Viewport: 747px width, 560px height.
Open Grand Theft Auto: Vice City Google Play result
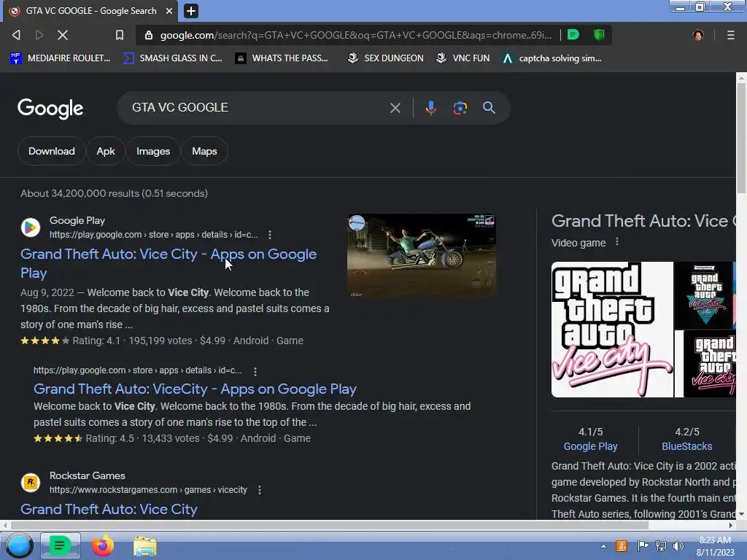coord(169,263)
